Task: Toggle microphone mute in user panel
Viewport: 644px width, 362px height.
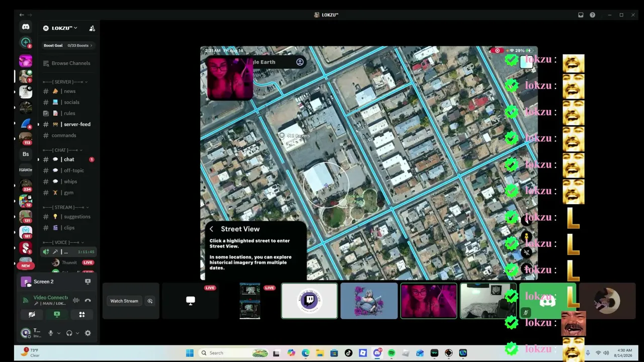Action: 50,333
